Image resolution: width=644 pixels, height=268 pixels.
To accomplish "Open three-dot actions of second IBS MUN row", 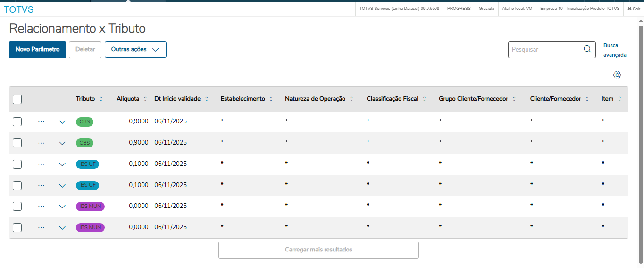I will pos(41,227).
